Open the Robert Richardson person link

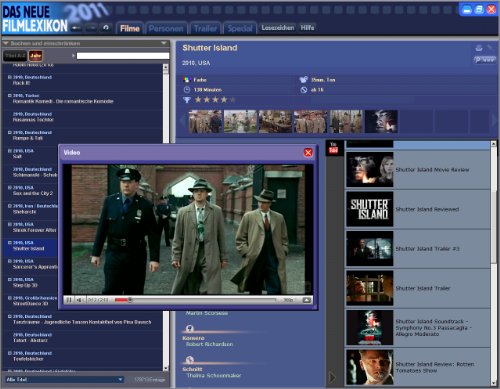(209, 344)
